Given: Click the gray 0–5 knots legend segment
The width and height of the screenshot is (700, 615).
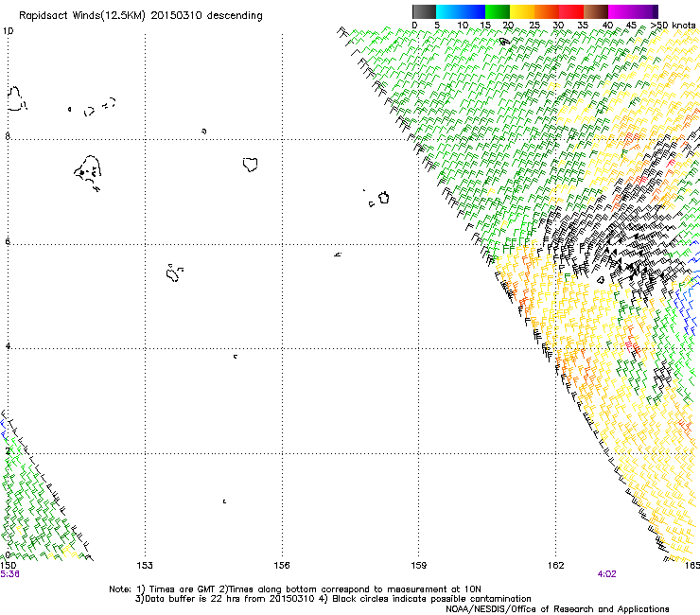Looking at the screenshot, I should coord(424,11).
